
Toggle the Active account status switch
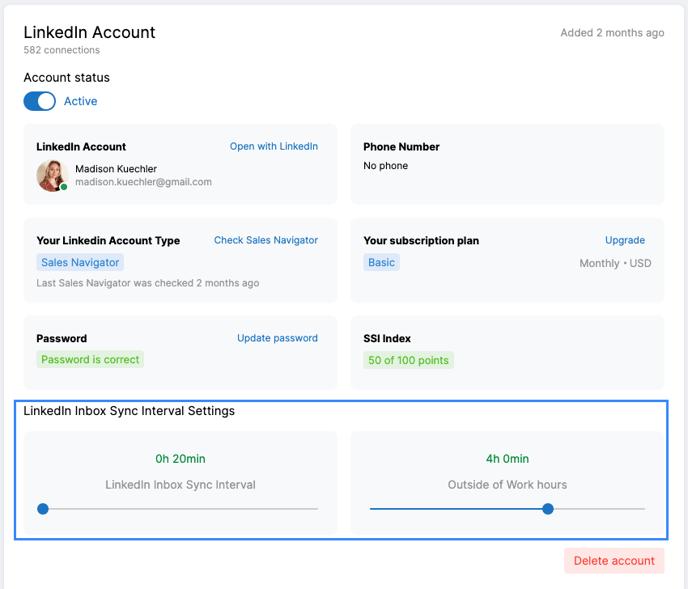39,101
